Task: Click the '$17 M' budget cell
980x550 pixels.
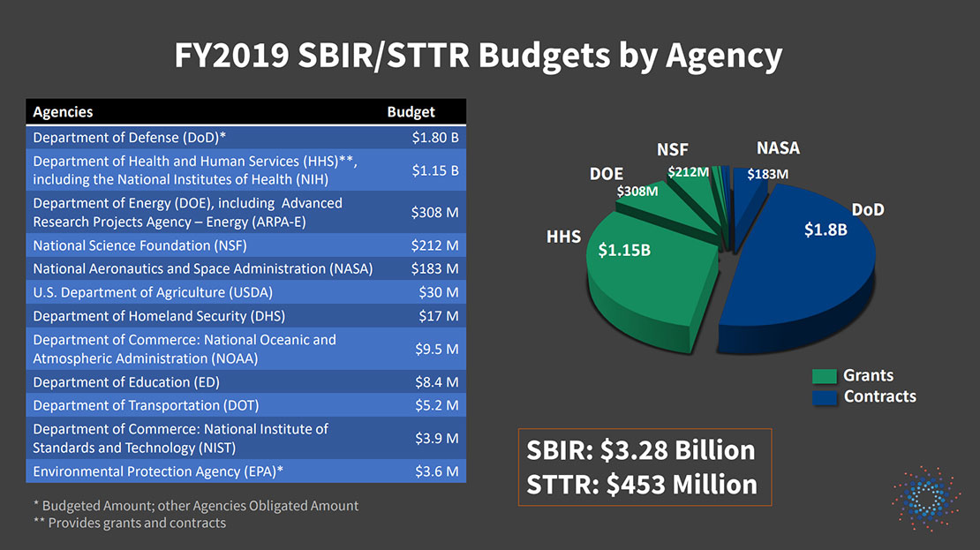Action: click(438, 316)
